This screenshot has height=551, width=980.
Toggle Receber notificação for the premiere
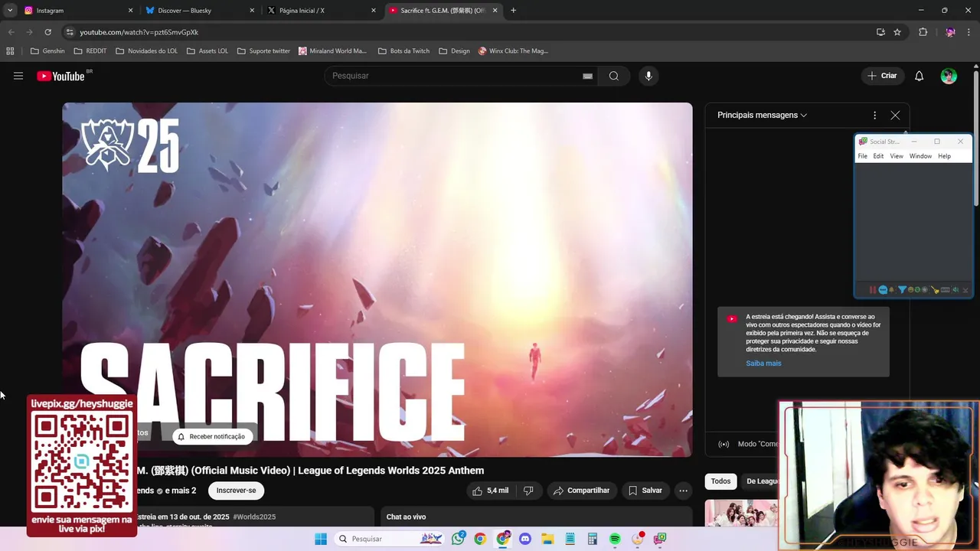pos(211,436)
